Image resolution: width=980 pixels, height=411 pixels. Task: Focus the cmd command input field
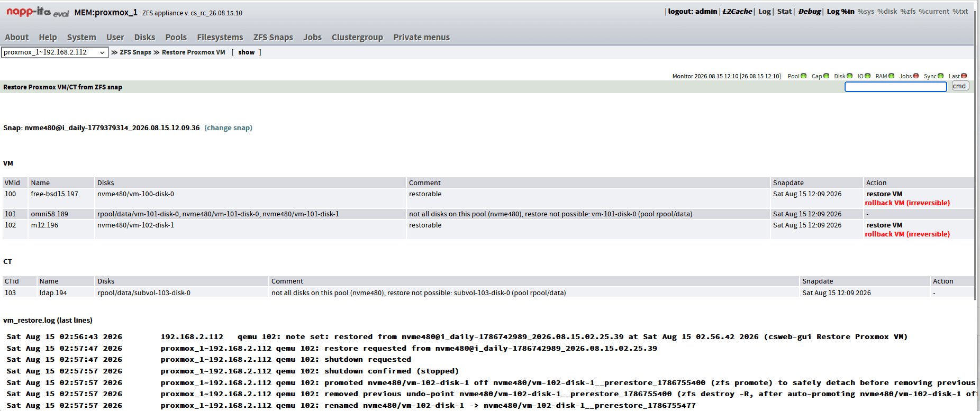(x=896, y=87)
